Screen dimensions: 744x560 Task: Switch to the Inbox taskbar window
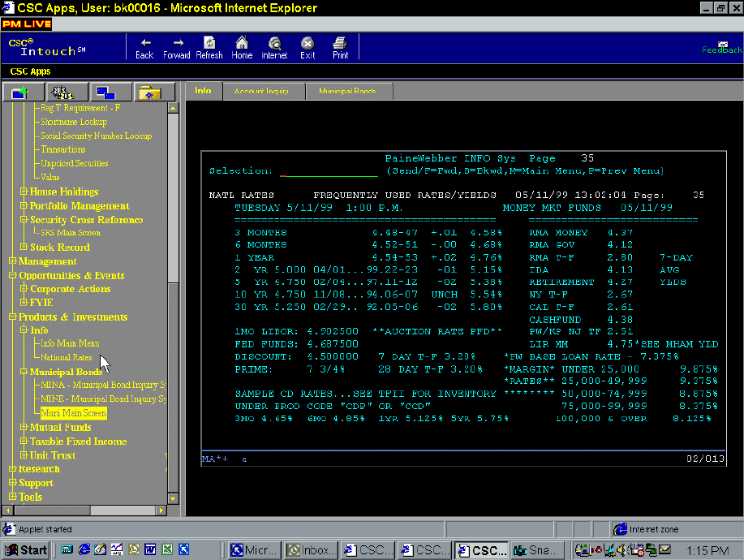tap(312, 550)
